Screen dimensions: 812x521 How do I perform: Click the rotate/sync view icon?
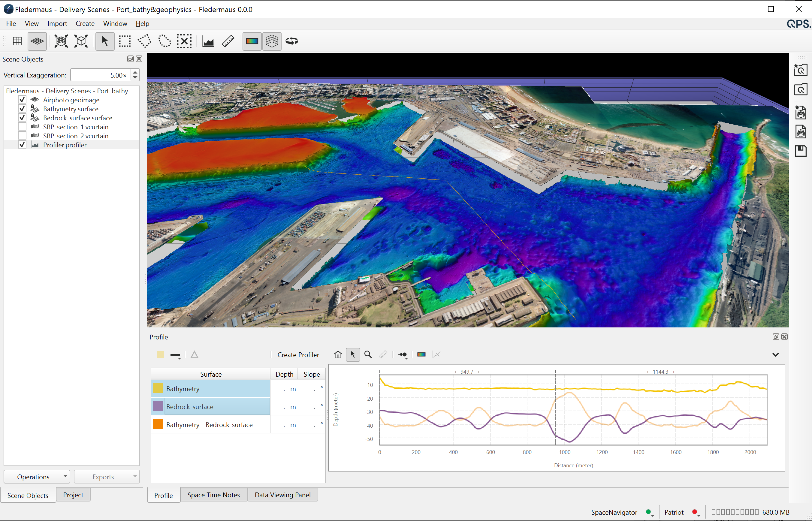point(292,41)
